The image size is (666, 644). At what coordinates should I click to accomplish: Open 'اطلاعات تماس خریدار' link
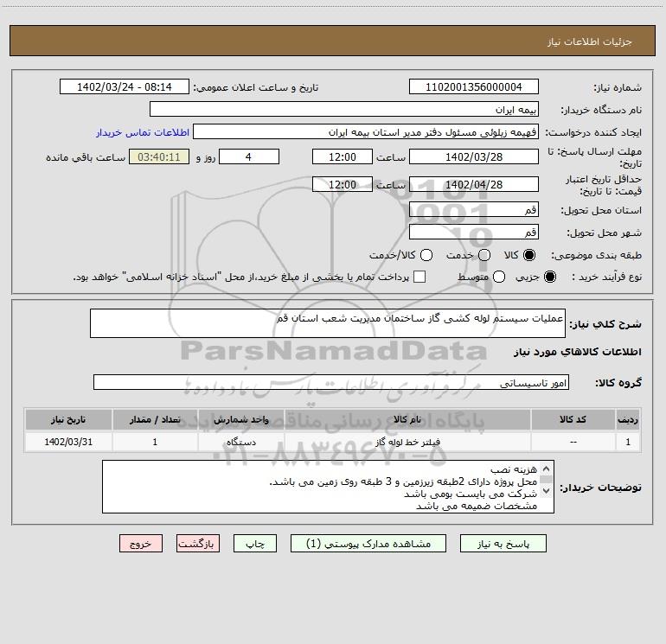point(143,132)
